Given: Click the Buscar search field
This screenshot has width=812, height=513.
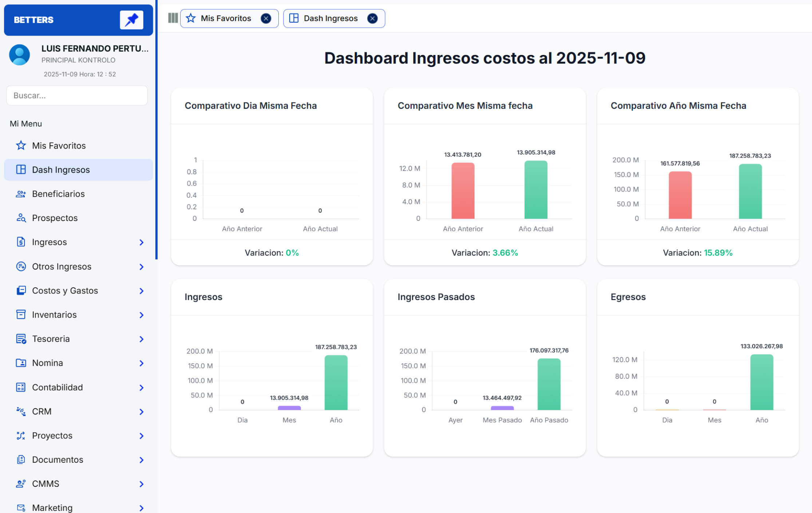Looking at the screenshot, I should 77,95.
